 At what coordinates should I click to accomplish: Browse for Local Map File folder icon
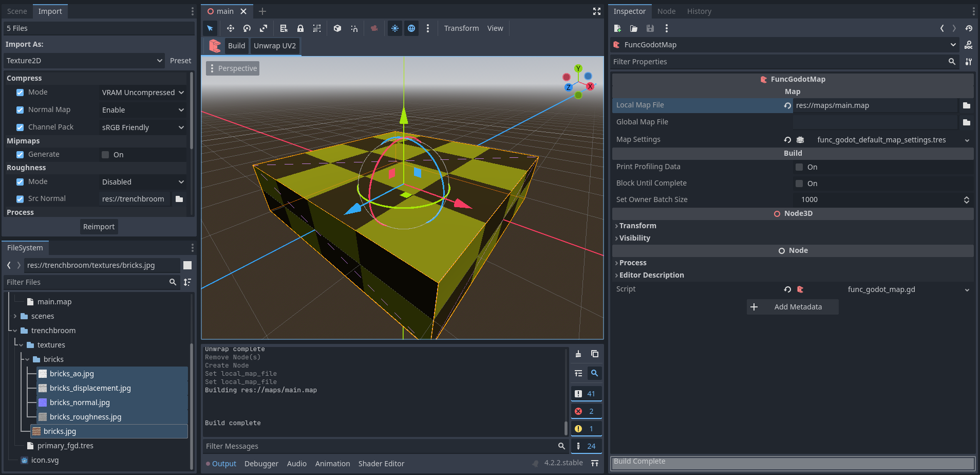(x=967, y=105)
